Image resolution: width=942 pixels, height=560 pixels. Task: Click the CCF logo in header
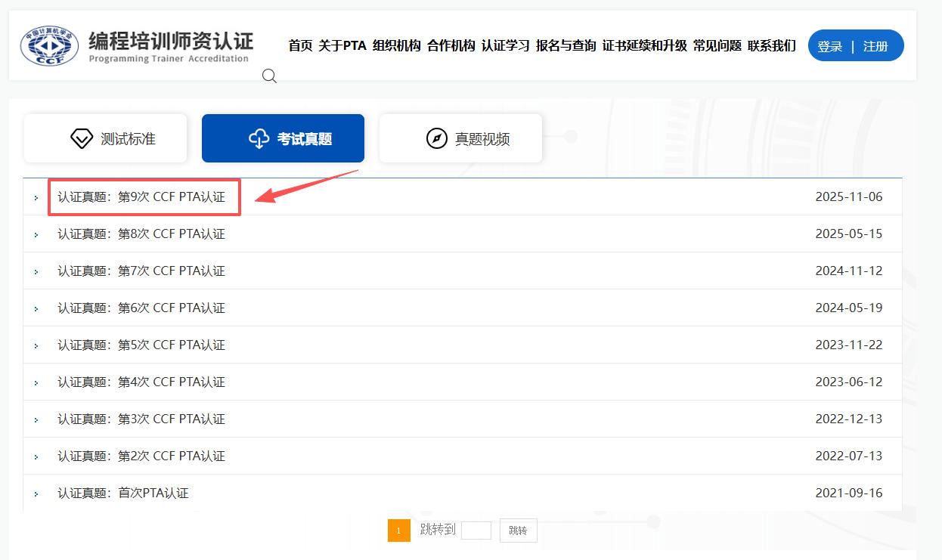click(49, 46)
